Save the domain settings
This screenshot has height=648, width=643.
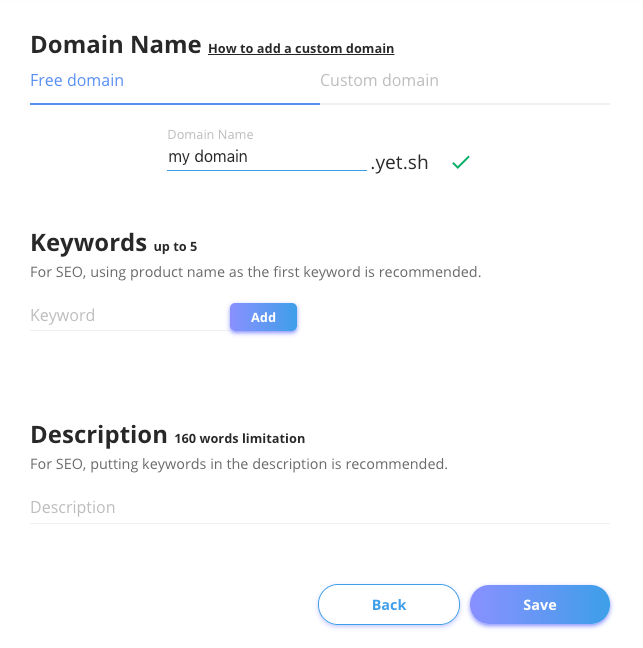[539, 605]
